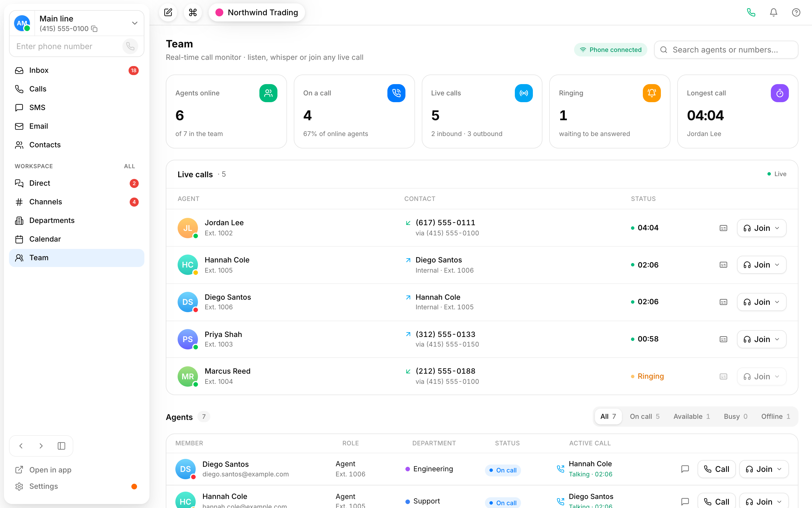Click the Live calls broadcast icon
Screen dimensions: 812x508
[524, 93]
